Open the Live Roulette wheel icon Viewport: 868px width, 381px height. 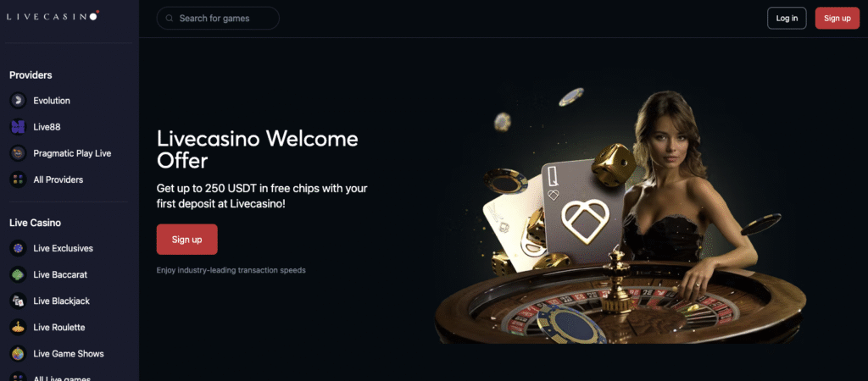click(19, 328)
